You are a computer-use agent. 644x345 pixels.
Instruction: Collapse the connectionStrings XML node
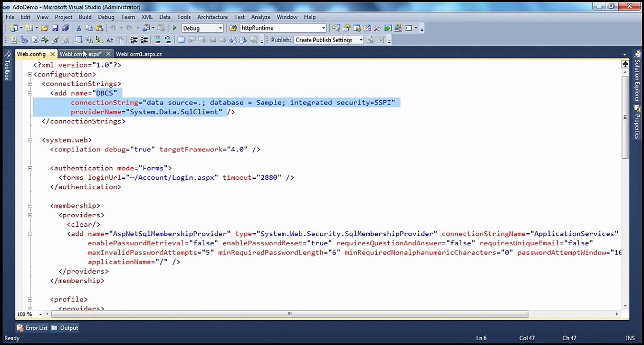[30, 84]
